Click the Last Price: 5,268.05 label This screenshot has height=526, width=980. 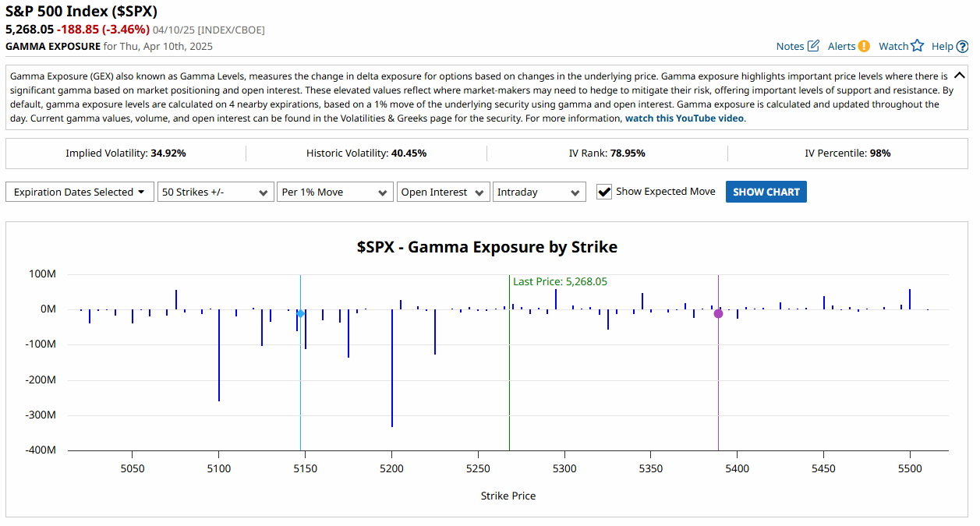tap(560, 281)
